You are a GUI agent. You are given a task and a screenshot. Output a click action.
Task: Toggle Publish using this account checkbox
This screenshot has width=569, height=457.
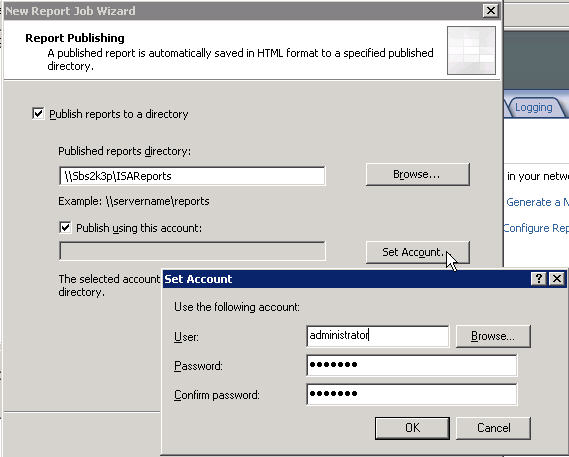65,228
